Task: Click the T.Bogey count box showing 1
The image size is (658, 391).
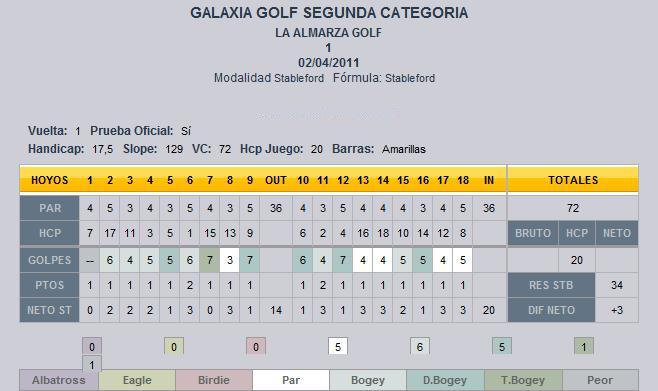Action: [584, 347]
